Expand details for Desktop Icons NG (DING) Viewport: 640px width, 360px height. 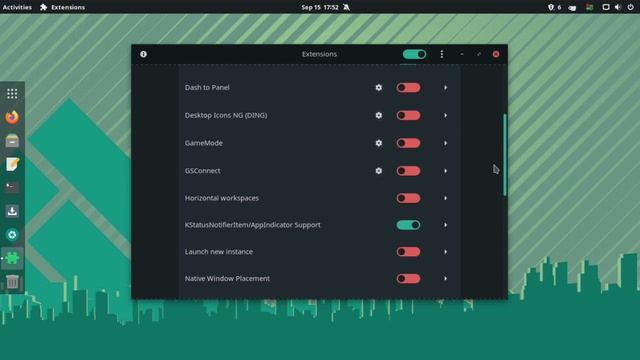(445, 115)
